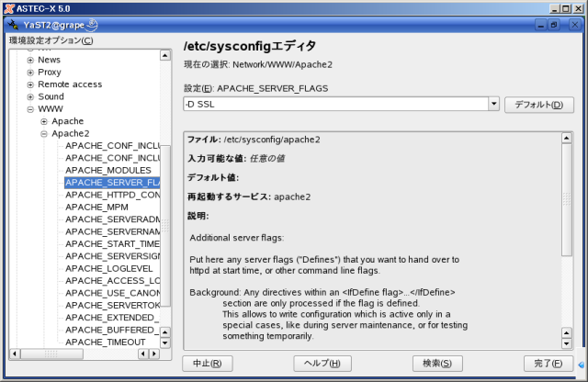Expand the Apache tree node
Screen dimensions: 588x382
tap(43, 121)
